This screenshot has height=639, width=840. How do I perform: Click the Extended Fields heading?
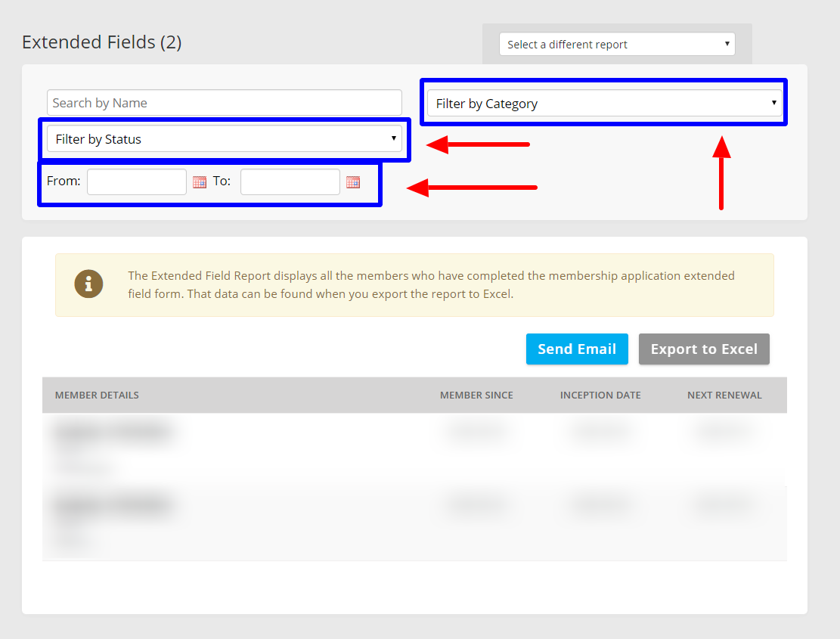(100, 42)
